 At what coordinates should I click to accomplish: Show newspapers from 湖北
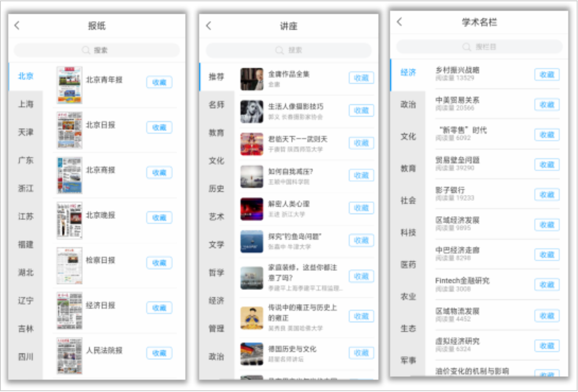tap(25, 272)
